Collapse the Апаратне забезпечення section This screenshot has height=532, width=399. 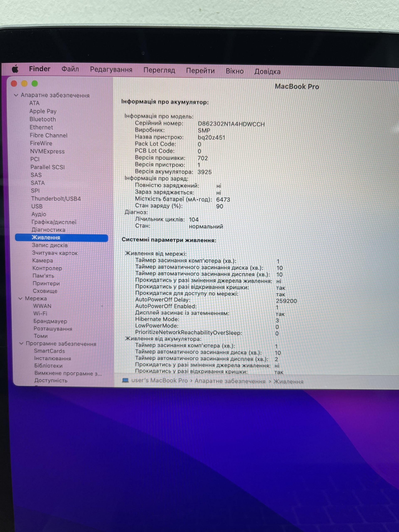coord(16,95)
